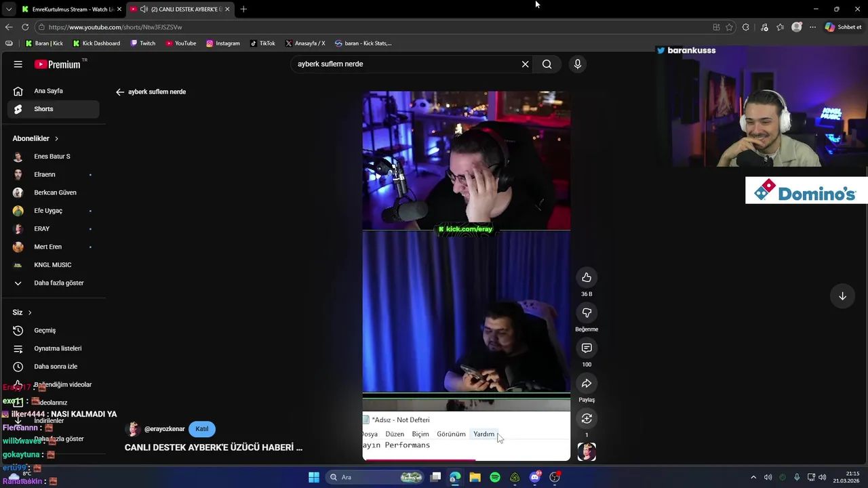The width and height of the screenshot is (868, 488).
Task: Open Geçmiş history page
Action: (x=53, y=330)
